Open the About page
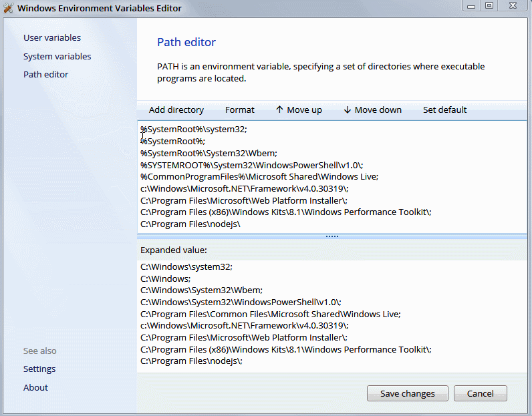 (x=35, y=387)
